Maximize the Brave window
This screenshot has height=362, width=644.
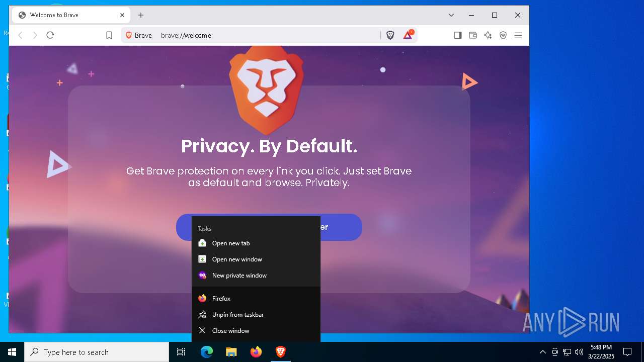(x=495, y=15)
